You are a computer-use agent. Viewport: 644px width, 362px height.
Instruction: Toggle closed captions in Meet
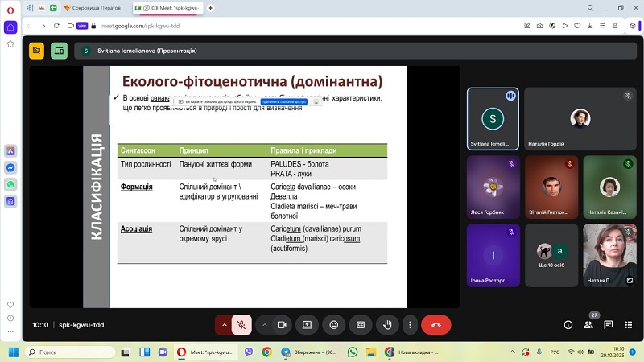[361, 325]
